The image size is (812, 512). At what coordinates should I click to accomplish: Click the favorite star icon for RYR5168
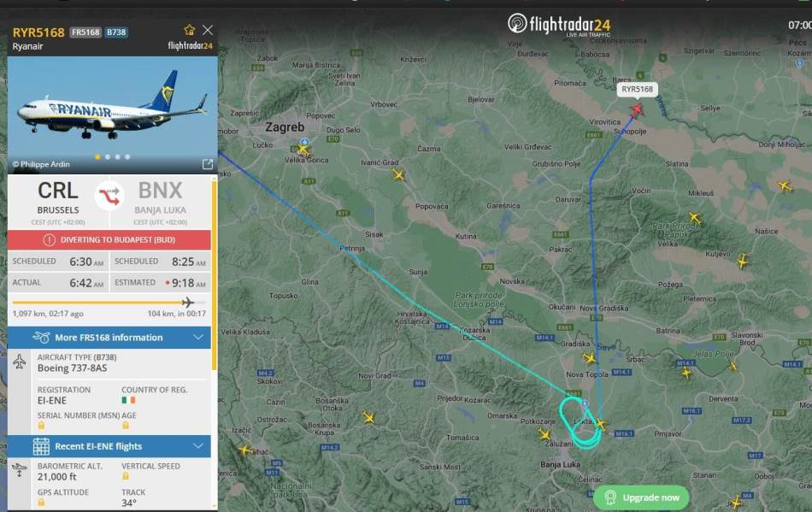click(190, 30)
